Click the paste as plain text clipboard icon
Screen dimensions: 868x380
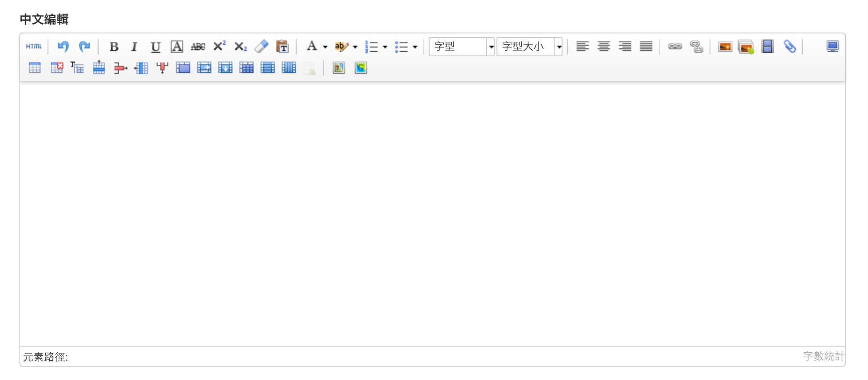[282, 46]
